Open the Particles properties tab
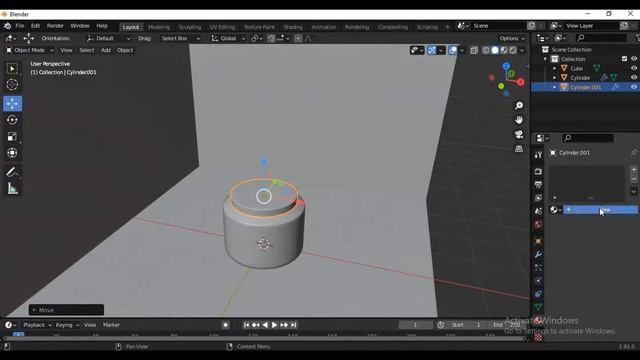 tap(538, 268)
